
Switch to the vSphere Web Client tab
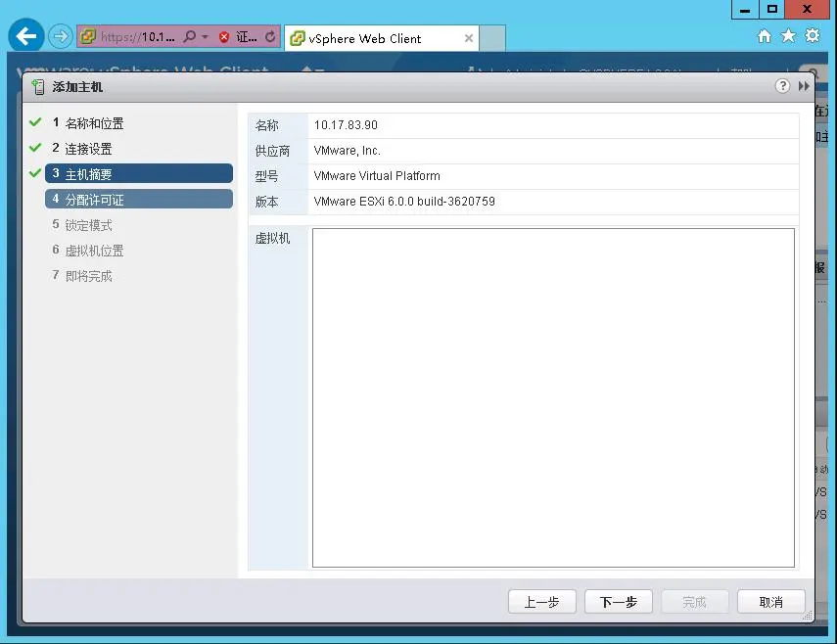[381, 38]
